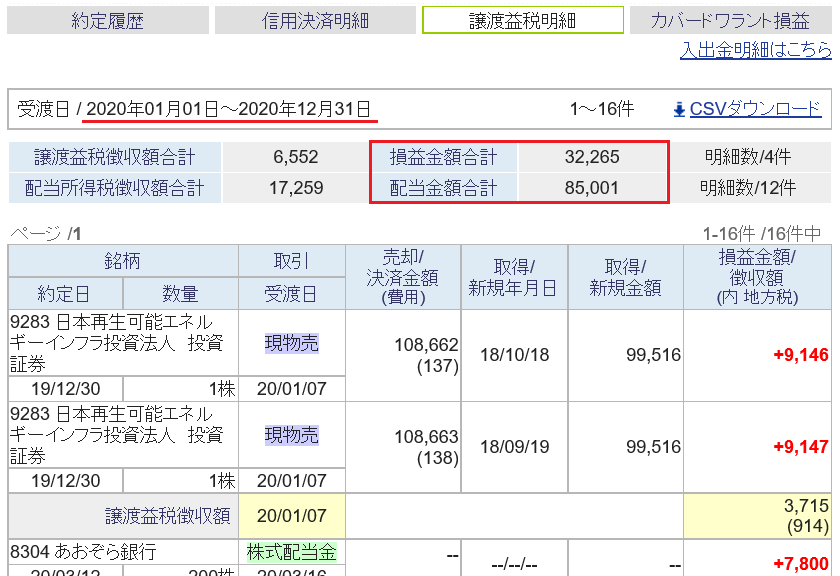Click the 1-16件 /16件中 pagination text
Image resolution: width=840 pixels, height=576 pixels.
coord(762,234)
